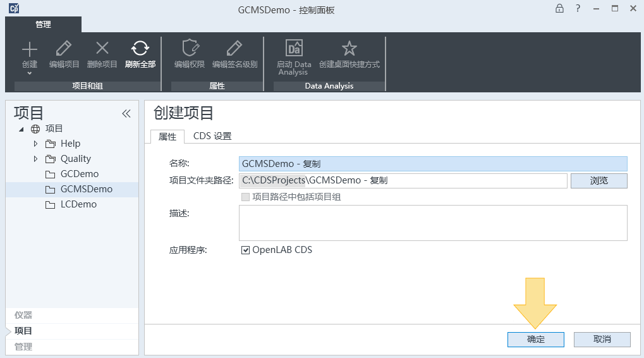The height and width of the screenshot is (358, 644).
Task: Click the 浏览 browse button
Action: pos(599,181)
